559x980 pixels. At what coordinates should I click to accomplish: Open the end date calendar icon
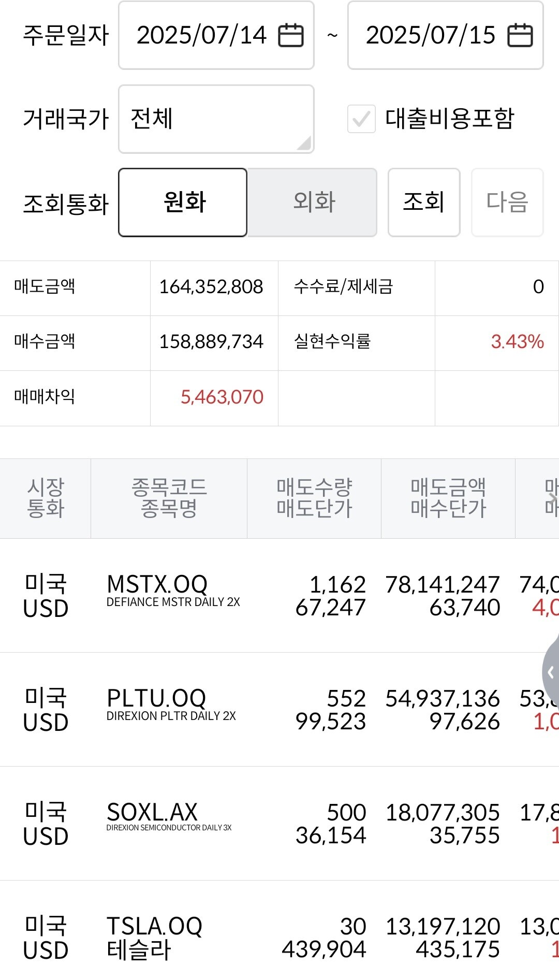tap(520, 35)
